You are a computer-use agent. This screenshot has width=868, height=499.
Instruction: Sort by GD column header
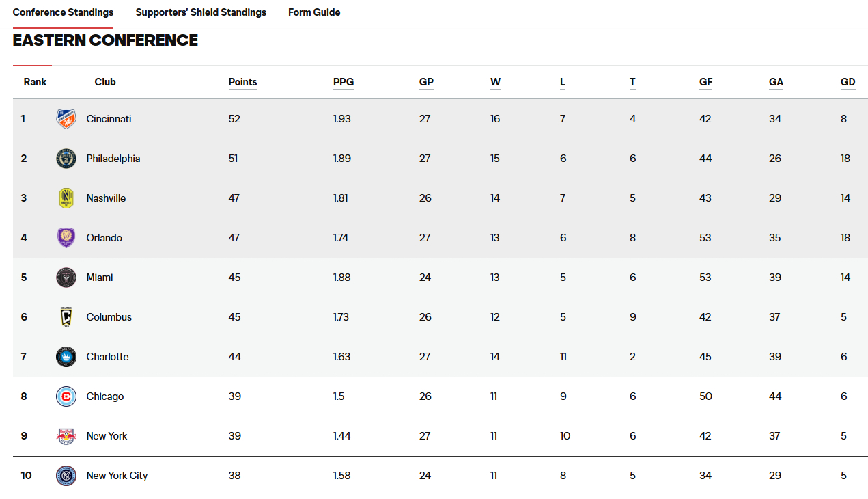coord(848,82)
